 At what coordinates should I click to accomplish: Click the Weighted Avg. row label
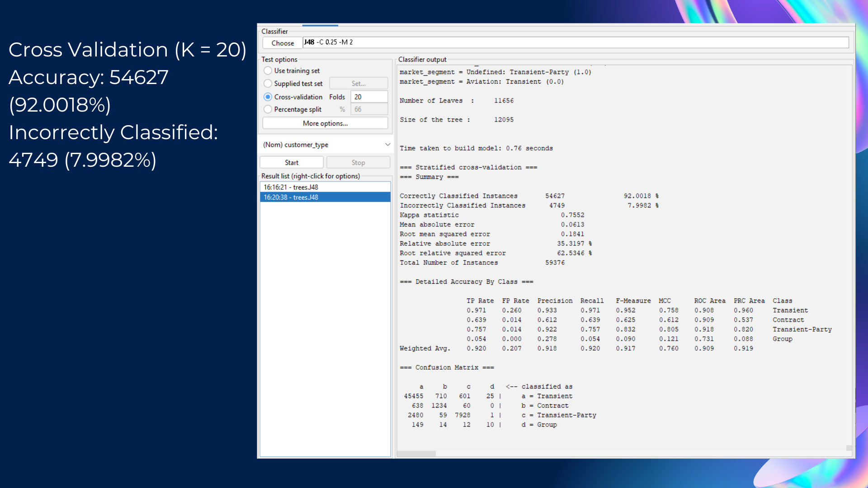click(x=425, y=348)
